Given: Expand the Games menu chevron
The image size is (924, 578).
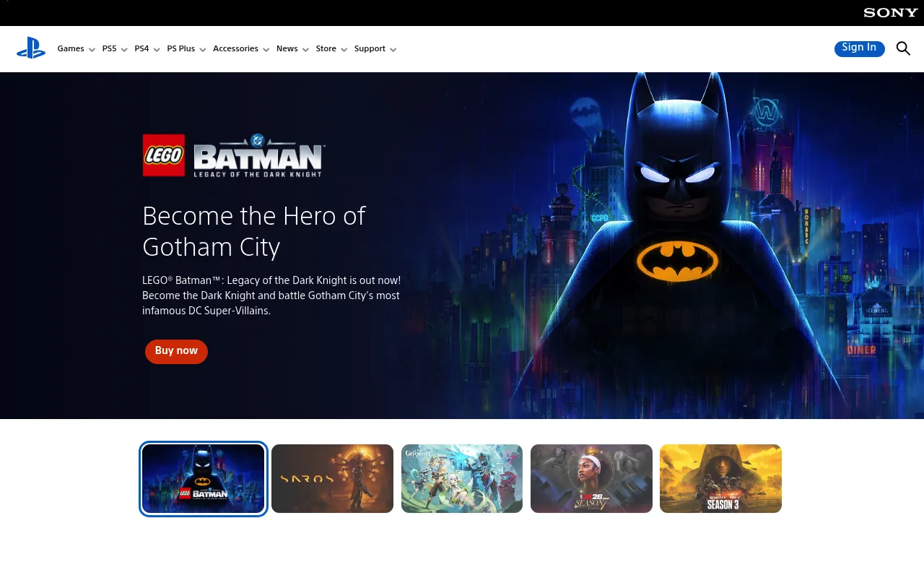Looking at the screenshot, I should coord(92,50).
